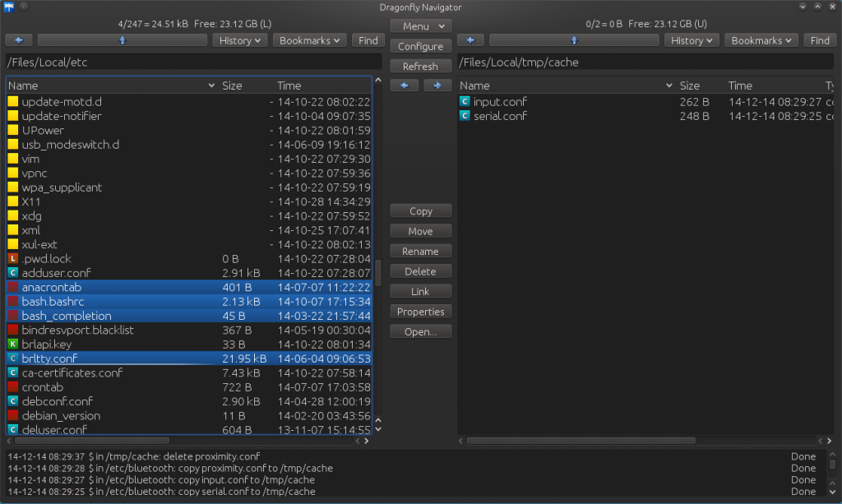Screen dimensions: 842x504
Task: Select the wpa_supplicant folder row
Action: pos(188,187)
